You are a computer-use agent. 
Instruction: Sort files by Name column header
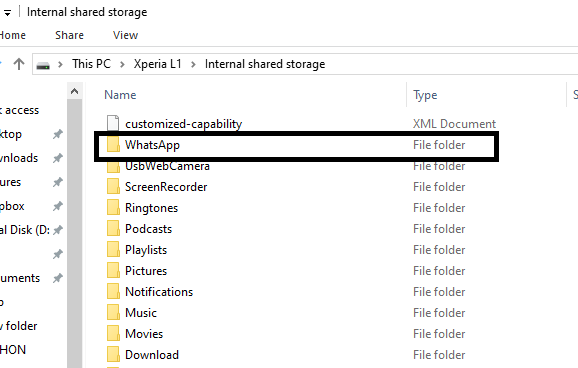pos(120,95)
